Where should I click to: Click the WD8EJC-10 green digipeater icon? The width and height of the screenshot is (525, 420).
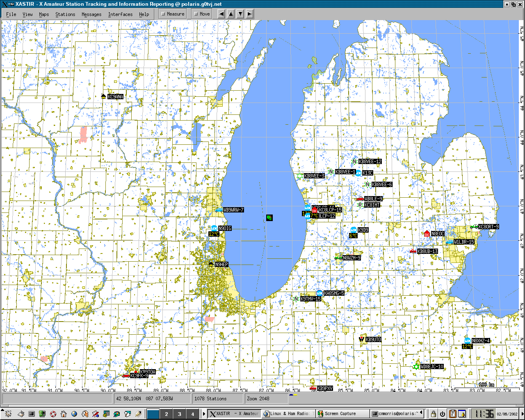(416, 366)
